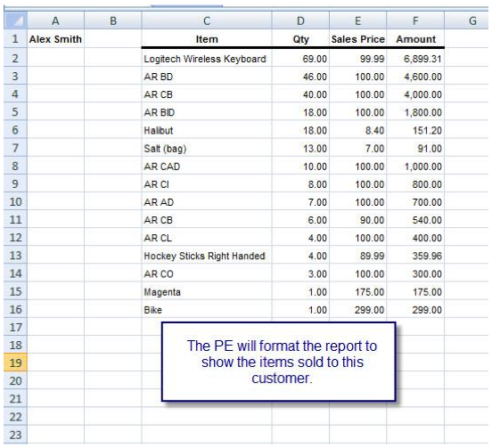Image resolution: width=492 pixels, height=448 pixels.
Task: Select column F header
Action: 415,20
